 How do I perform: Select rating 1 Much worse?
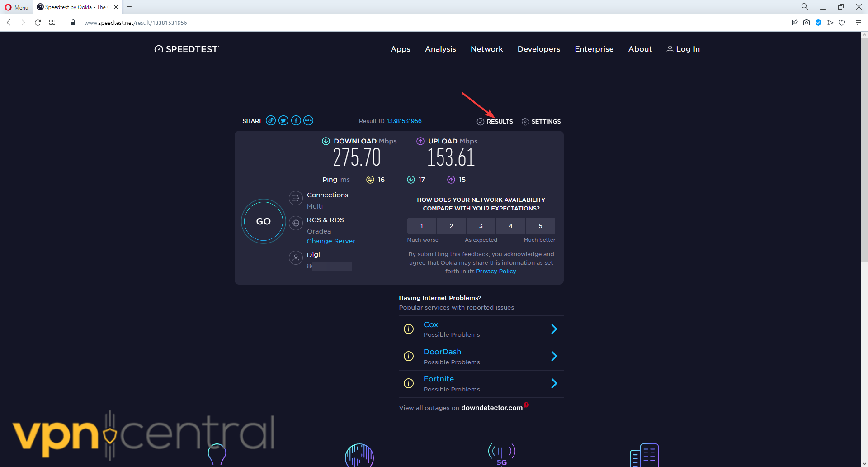[421, 226]
